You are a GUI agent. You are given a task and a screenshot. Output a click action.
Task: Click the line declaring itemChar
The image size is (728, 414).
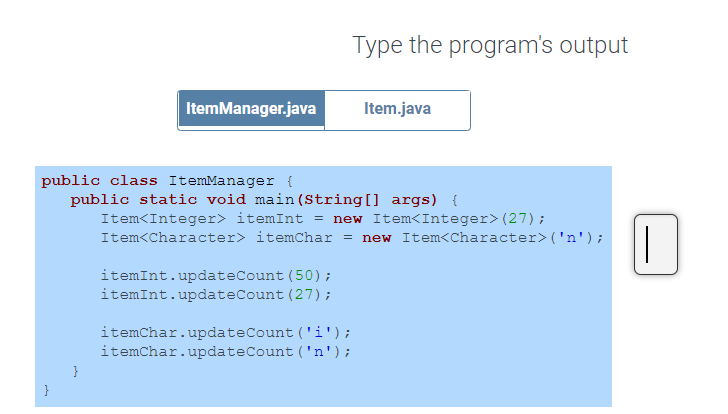click(x=352, y=238)
